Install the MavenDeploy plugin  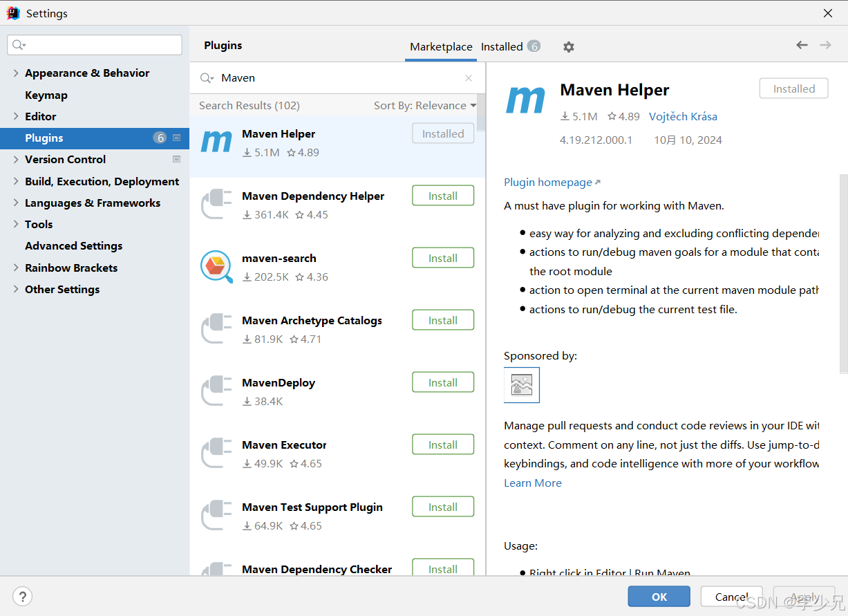pos(443,382)
